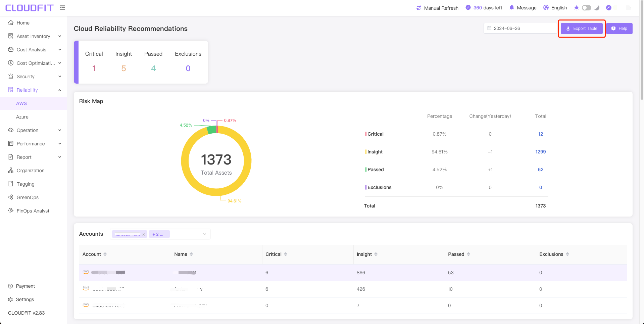This screenshot has height=324, width=644.
Task: Open the Home menu item
Action: click(34, 23)
